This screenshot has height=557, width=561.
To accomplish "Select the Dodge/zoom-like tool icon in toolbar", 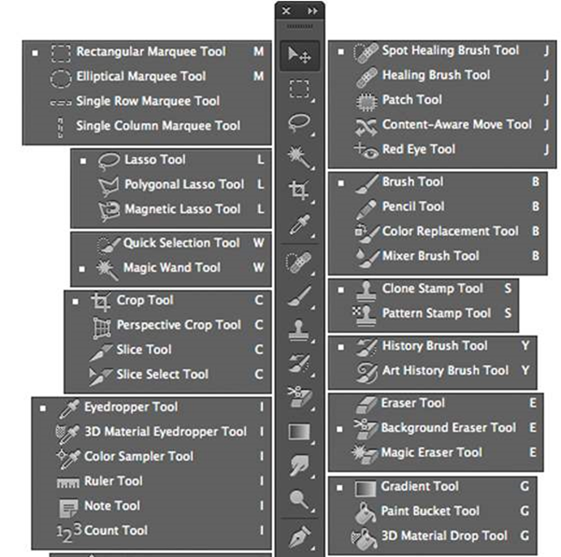I will [x=299, y=499].
